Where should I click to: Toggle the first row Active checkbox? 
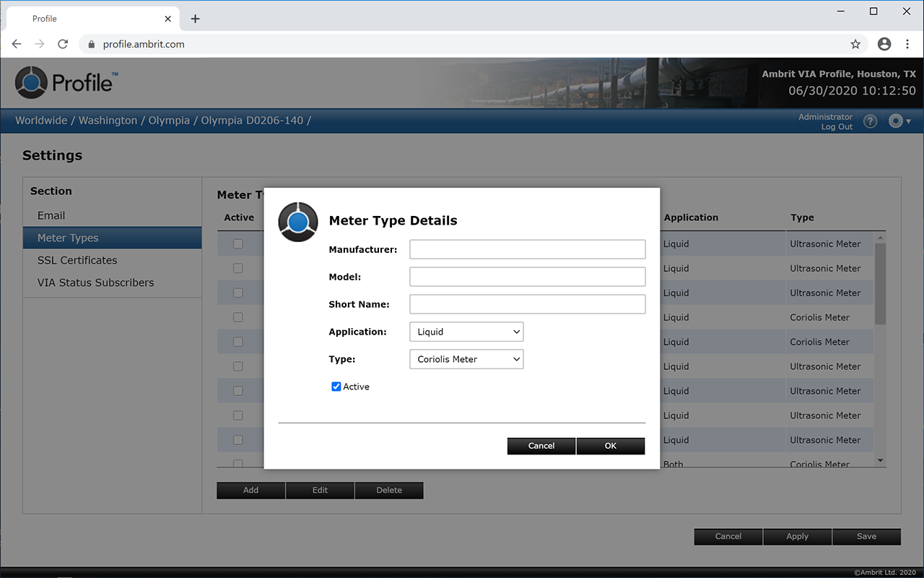point(238,244)
